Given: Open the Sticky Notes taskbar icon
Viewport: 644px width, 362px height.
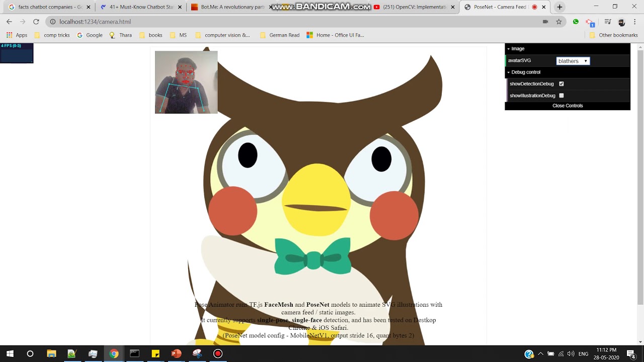Looking at the screenshot, I should pyautogui.click(x=155, y=353).
